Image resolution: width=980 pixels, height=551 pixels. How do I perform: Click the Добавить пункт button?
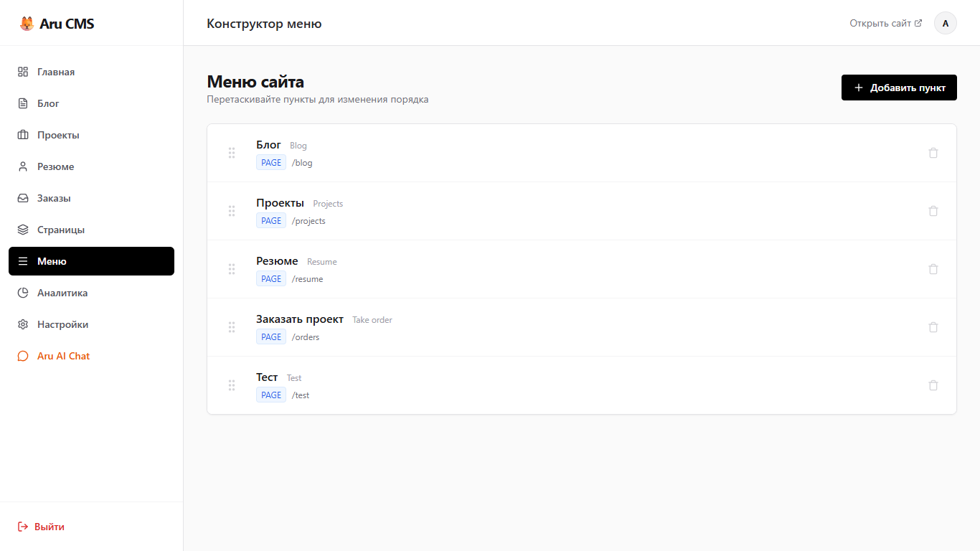coord(898,88)
